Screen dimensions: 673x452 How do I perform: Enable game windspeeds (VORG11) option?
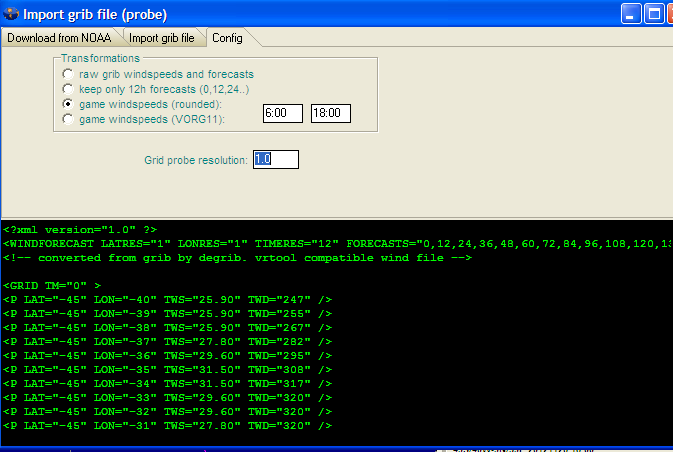tap(67, 119)
